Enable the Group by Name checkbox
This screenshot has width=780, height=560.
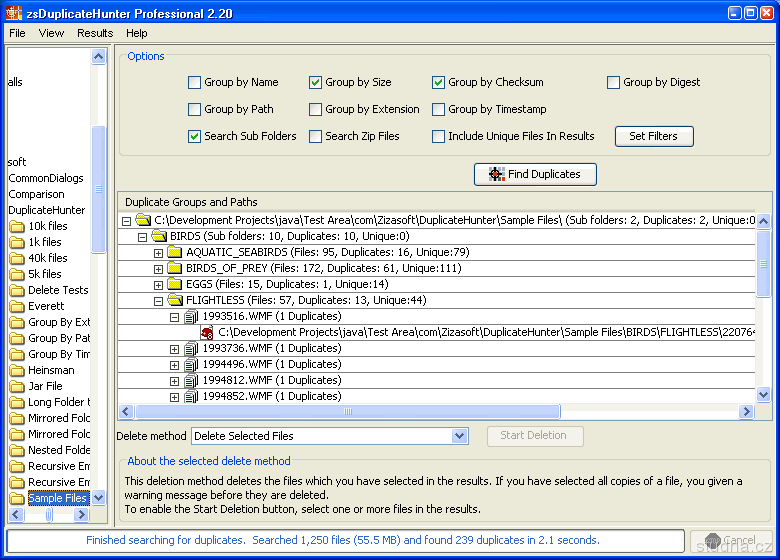coord(195,83)
